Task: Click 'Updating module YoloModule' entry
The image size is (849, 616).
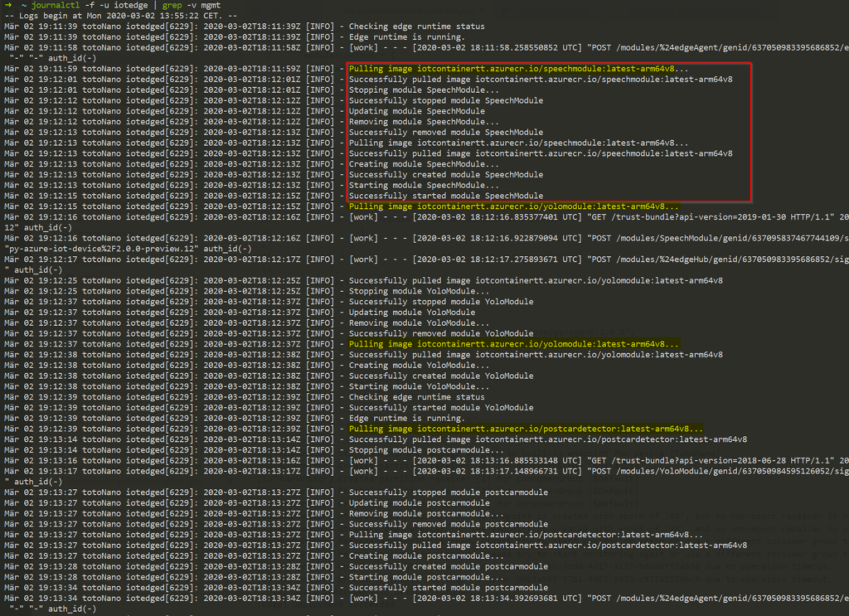Action: click(411, 313)
